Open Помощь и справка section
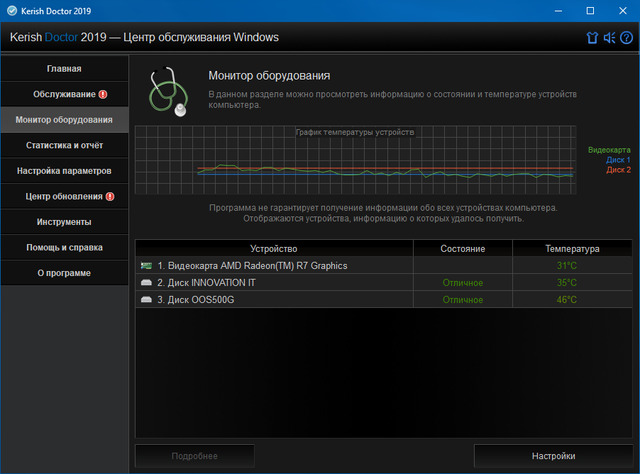This screenshot has height=474, width=640. [64, 247]
